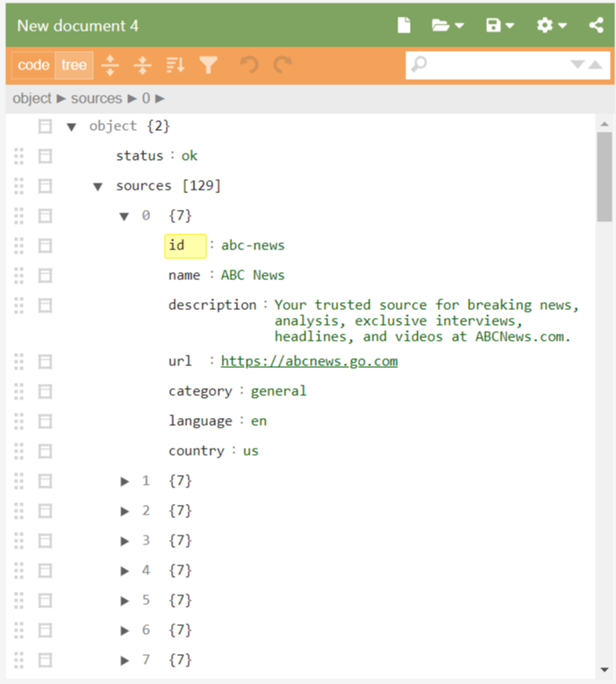Filter contents using the funnel icon

tap(208, 65)
